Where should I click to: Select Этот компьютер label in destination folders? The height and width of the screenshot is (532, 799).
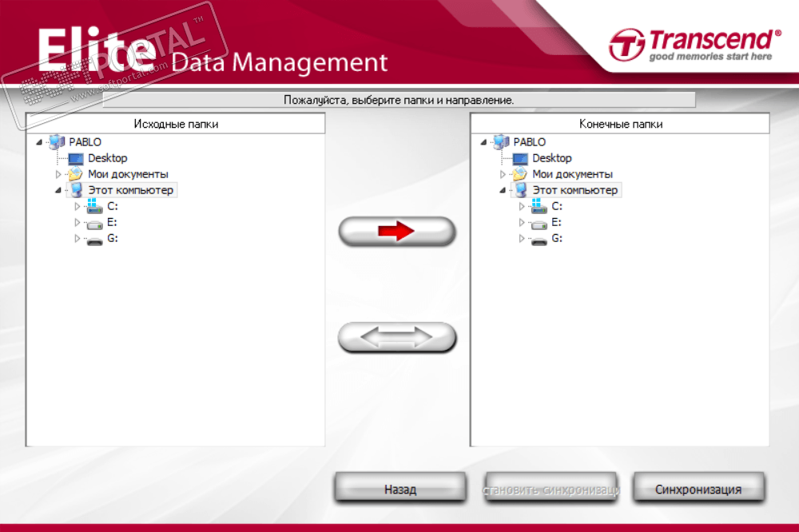tap(575, 190)
